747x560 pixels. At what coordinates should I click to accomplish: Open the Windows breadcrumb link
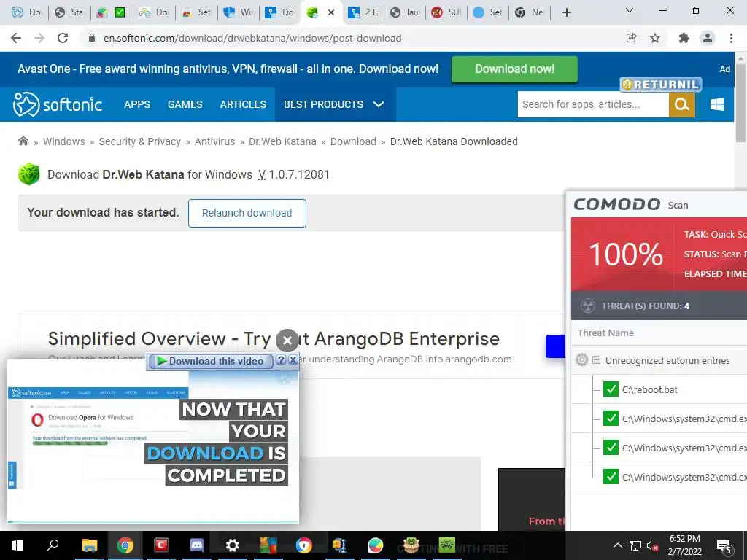pyautogui.click(x=64, y=141)
